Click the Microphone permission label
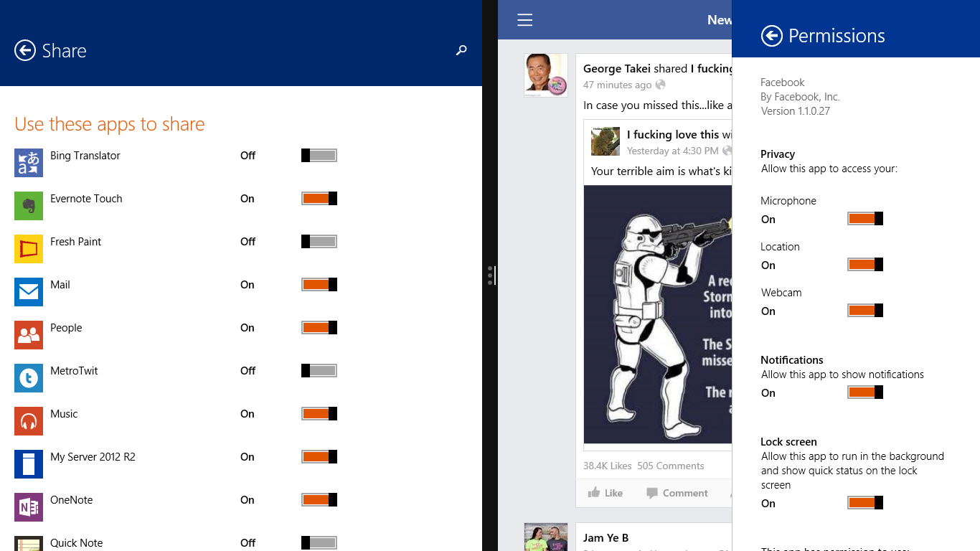980x551 pixels. [x=788, y=201]
